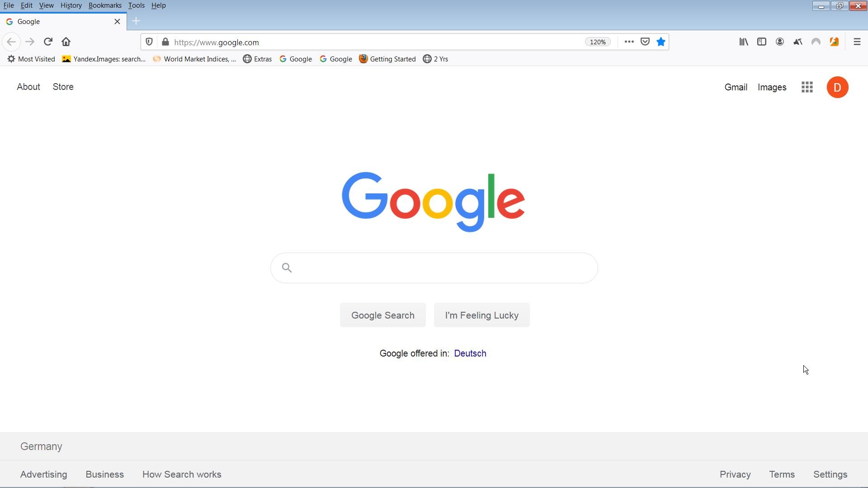Open Images link
This screenshot has width=868, height=488.
coord(772,87)
